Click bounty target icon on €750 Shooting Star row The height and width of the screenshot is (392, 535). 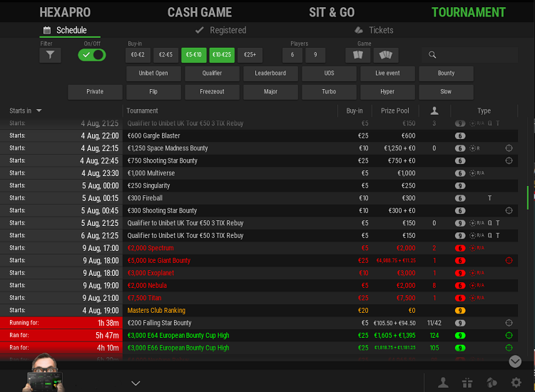[x=509, y=160]
